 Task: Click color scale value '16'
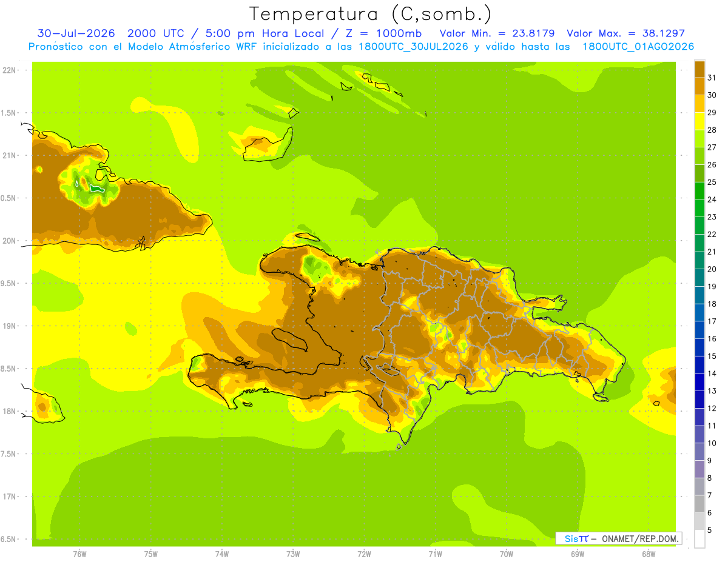pos(712,339)
